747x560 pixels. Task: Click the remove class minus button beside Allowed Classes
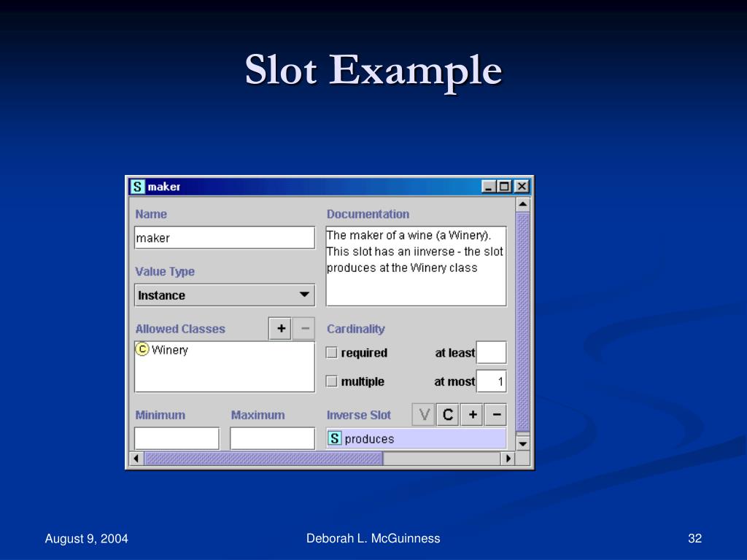pyautogui.click(x=304, y=329)
